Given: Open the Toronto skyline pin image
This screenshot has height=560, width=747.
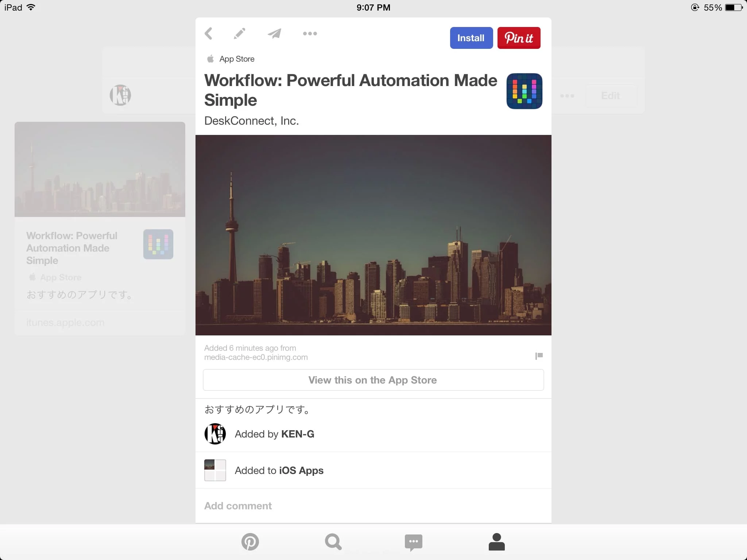Looking at the screenshot, I should click(373, 235).
